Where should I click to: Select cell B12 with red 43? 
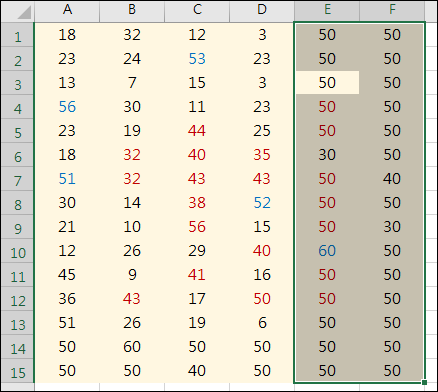click(132, 299)
